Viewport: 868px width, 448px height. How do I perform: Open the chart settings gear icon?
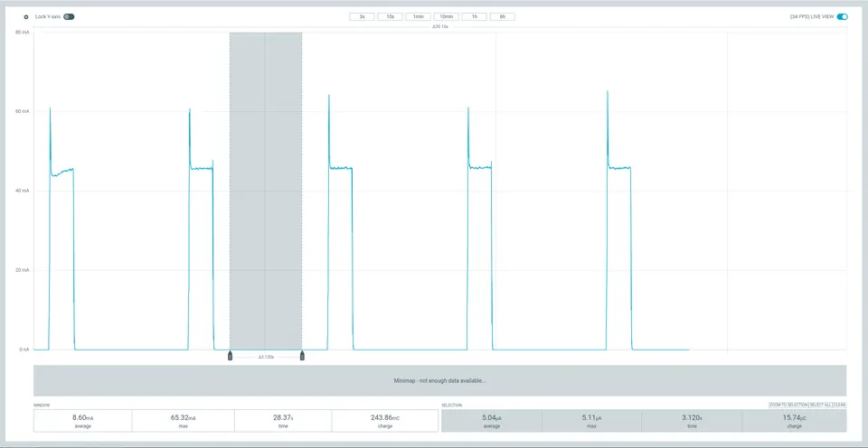25,17
